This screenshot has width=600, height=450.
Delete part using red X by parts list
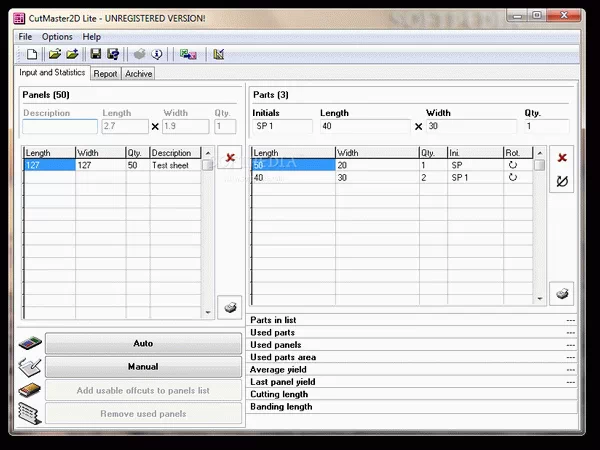562,157
